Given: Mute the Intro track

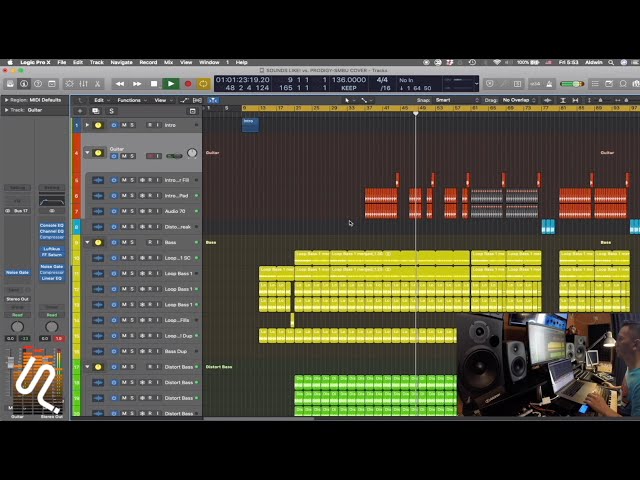Looking at the screenshot, I should (124, 125).
